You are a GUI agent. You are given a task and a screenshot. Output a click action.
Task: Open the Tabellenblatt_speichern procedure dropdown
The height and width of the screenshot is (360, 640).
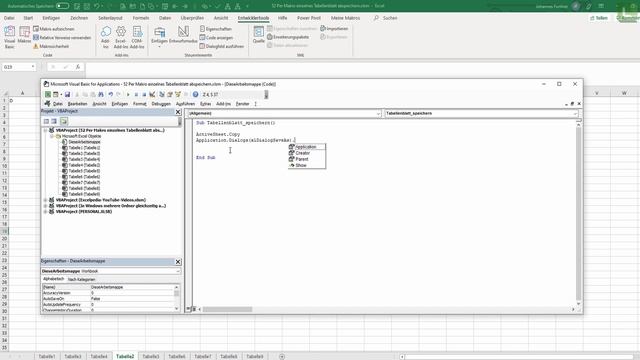pos(575,113)
